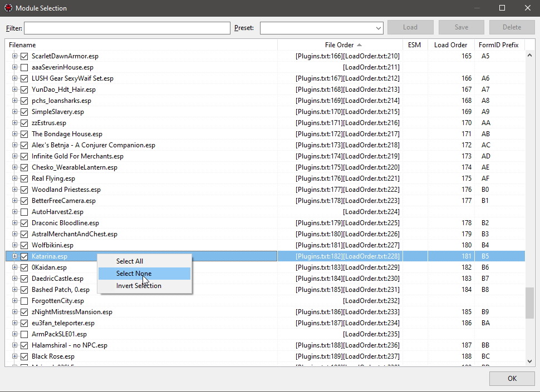This screenshot has height=392, width=540.
Task: Tick the AutoHarvest2.esp checkbox
Action: tap(24, 212)
